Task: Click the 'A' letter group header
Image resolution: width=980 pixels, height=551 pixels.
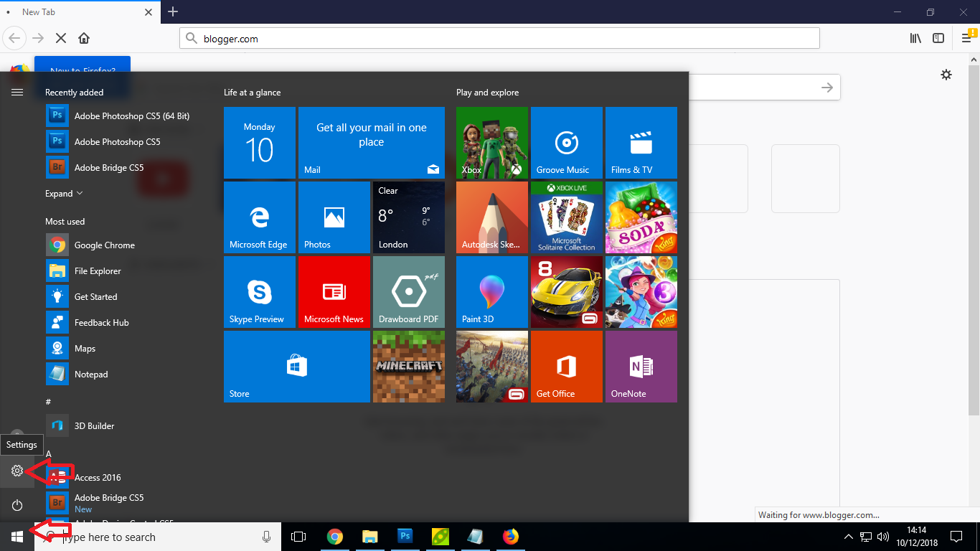Action: point(49,453)
